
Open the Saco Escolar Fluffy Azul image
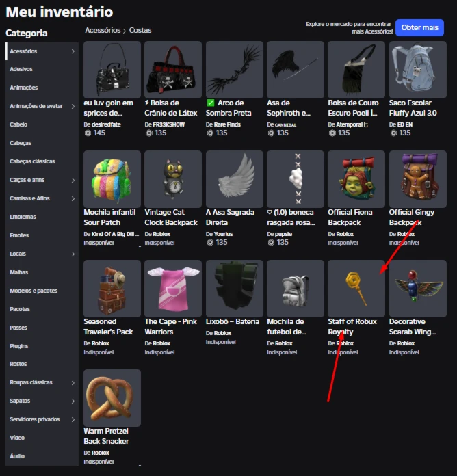click(x=418, y=70)
